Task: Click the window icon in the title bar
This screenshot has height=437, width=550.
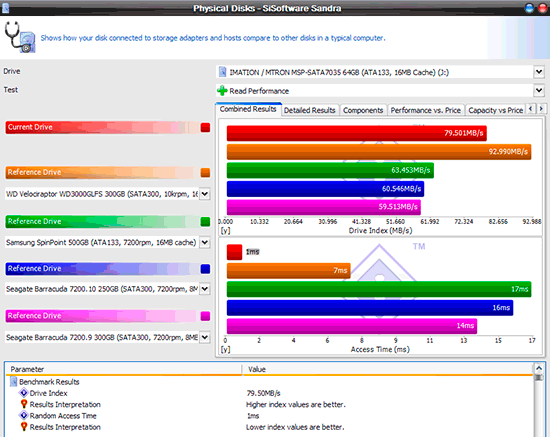Action: pyautogui.click(x=5, y=8)
